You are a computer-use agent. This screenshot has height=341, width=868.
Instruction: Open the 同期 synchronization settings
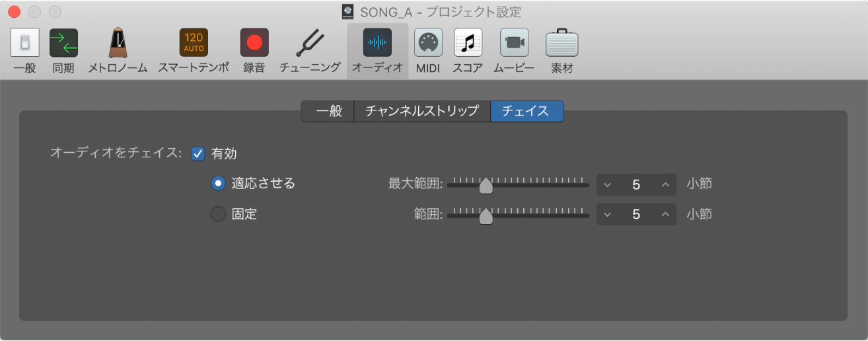tap(63, 50)
